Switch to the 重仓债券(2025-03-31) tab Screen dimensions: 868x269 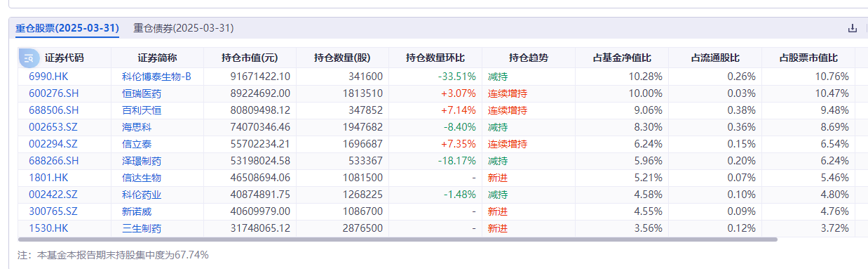(x=183, y=28)
